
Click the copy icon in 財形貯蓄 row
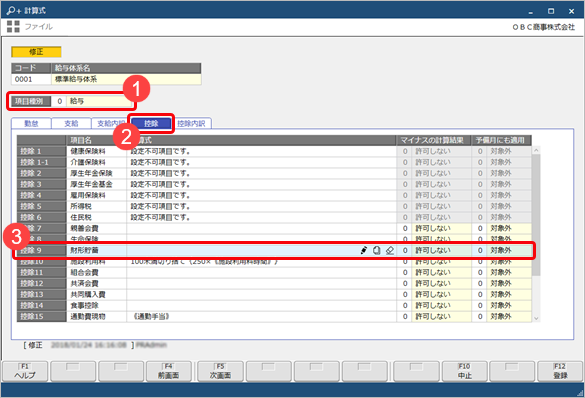376,250
